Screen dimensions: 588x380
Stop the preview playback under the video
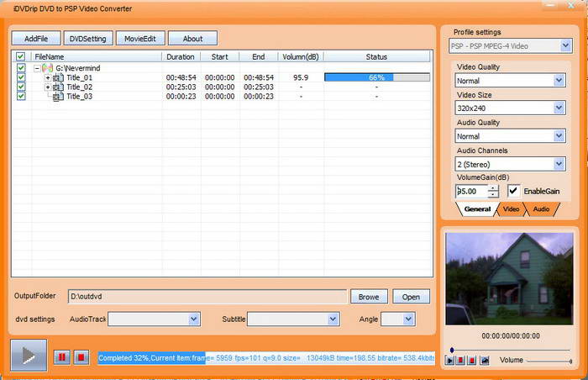pyautogui.click(x=473, y=360)
